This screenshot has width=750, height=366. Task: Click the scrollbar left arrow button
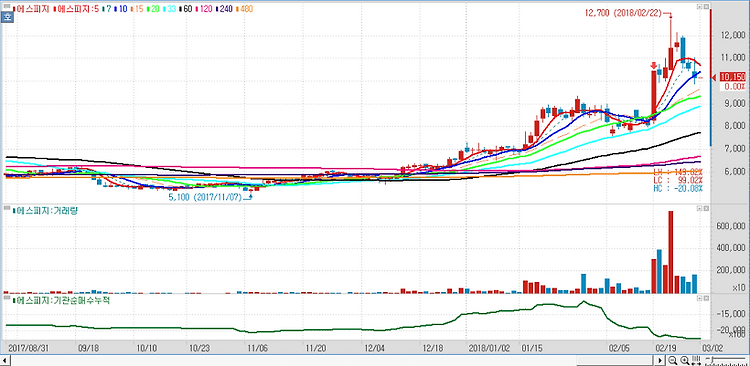click(x=5, y=360)
